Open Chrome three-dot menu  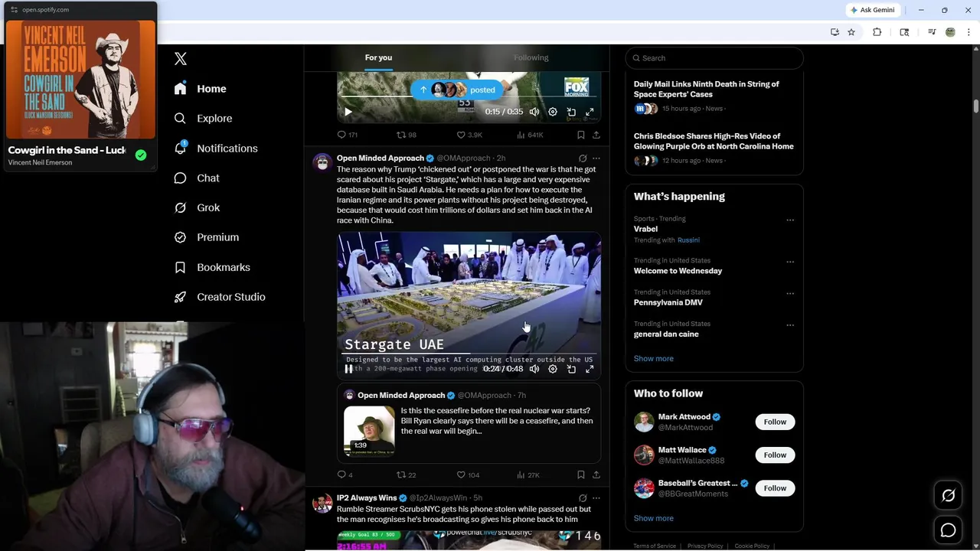969,32
